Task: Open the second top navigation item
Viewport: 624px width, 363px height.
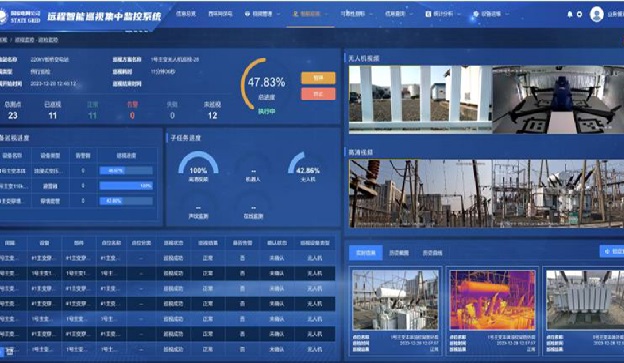Action: tap(220, 14)
